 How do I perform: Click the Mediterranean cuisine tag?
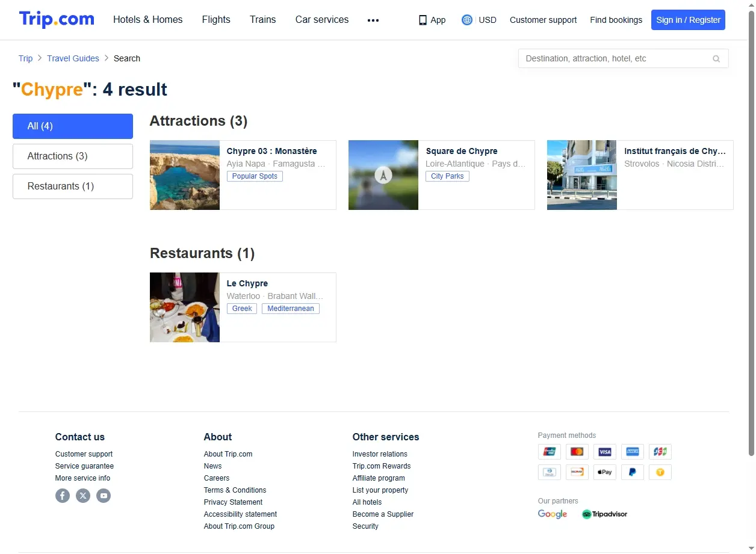click(291, 309)
